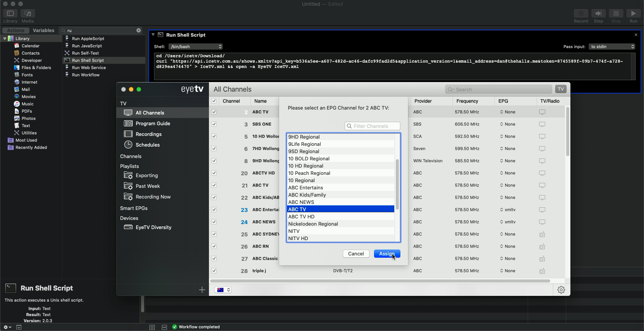This screenshot has width=644, height=331.
Task: Uncheck the channel 2 ABC TV checkbox
Action: [214, 112]
